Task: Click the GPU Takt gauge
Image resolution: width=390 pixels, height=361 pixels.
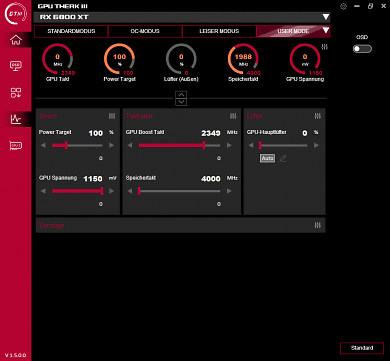Action: [57, 59]
